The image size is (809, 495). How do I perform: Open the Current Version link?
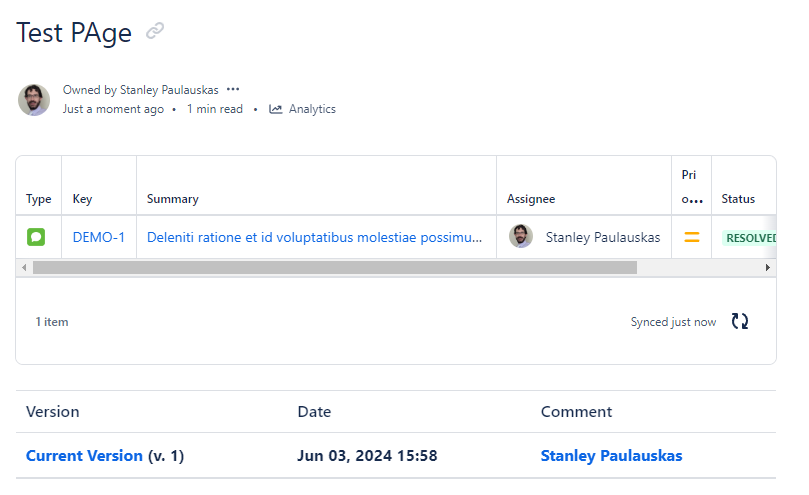point(84,456)
